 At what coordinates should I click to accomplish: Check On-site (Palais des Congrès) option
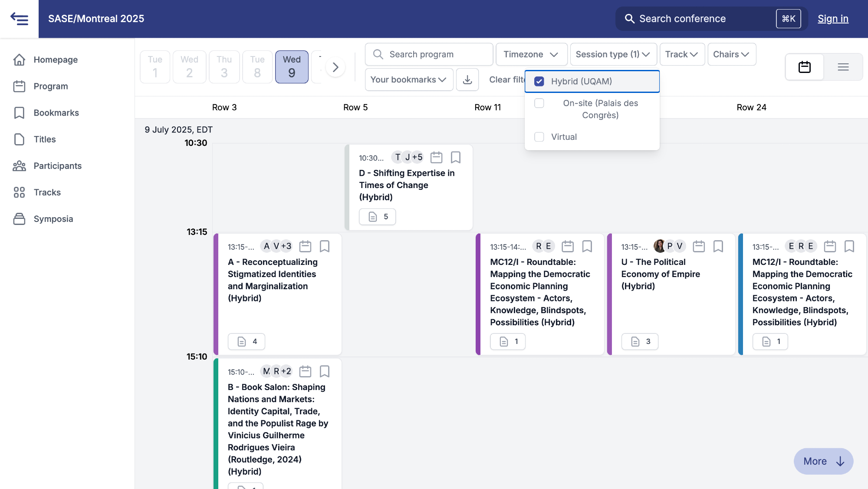click(x=539, y=103)
